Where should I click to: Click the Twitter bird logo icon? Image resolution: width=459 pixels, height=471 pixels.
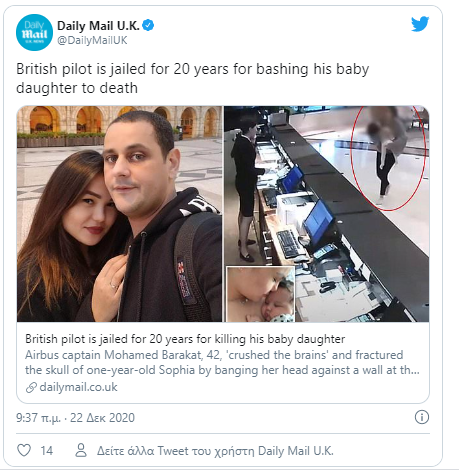420,24
